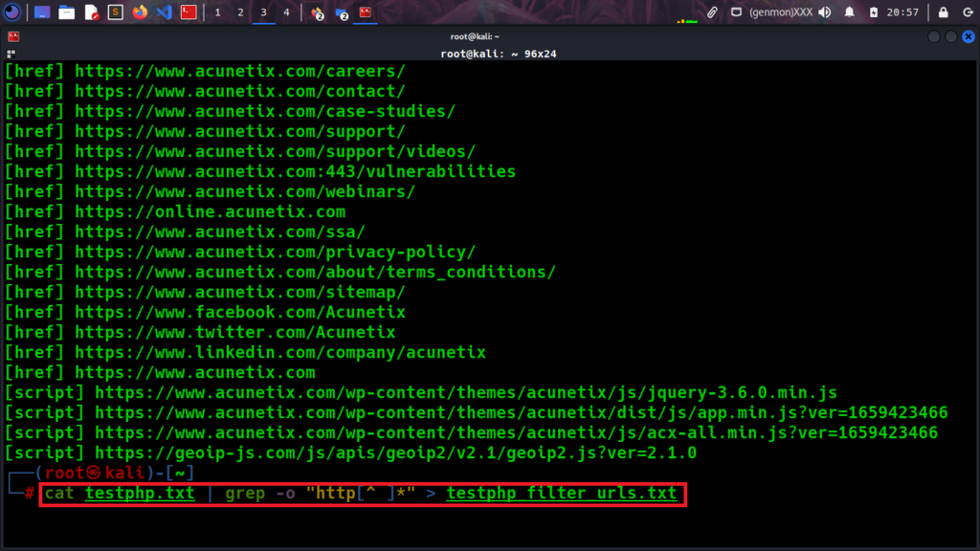Image resolution: width=980 pixels, height=551 pixels.
Task: Click the show desktop panel icon
Action: pos(41,12)
